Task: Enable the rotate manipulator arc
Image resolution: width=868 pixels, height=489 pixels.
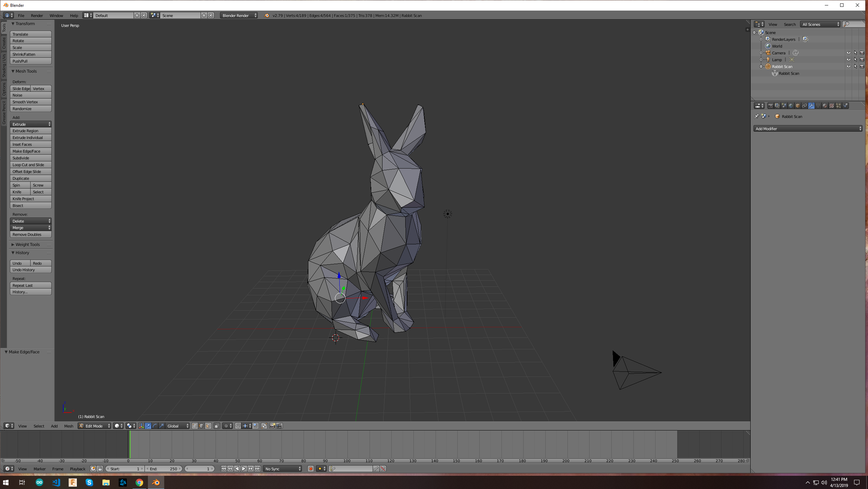Action: pyautogui.click(x=155, y=426)
